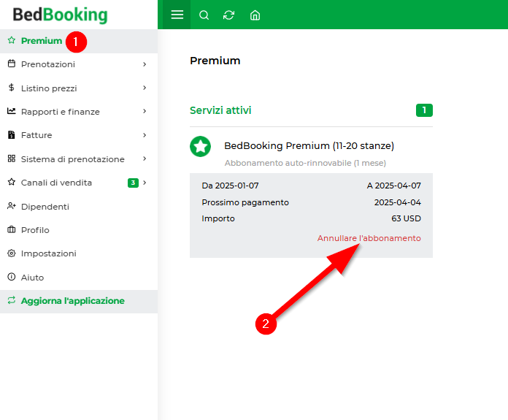Expand the Sistema di prenotazione chevron
This screenshot has width=508, height=420.
(x=145, y=159)
